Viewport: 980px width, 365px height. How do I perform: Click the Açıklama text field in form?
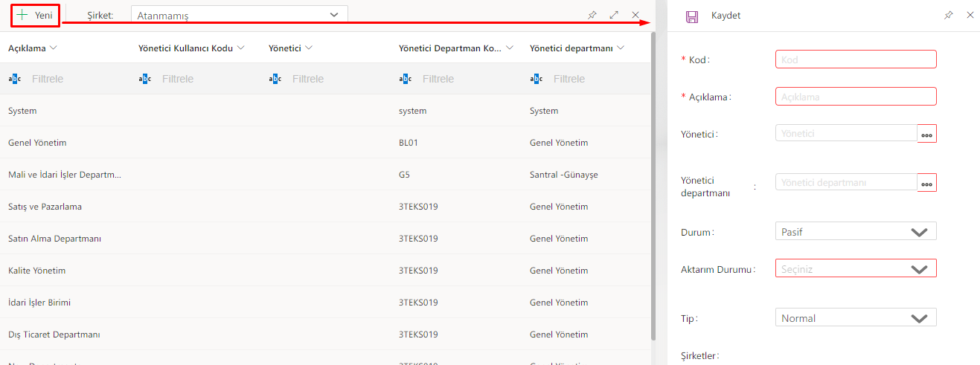(x=855, y=97)
